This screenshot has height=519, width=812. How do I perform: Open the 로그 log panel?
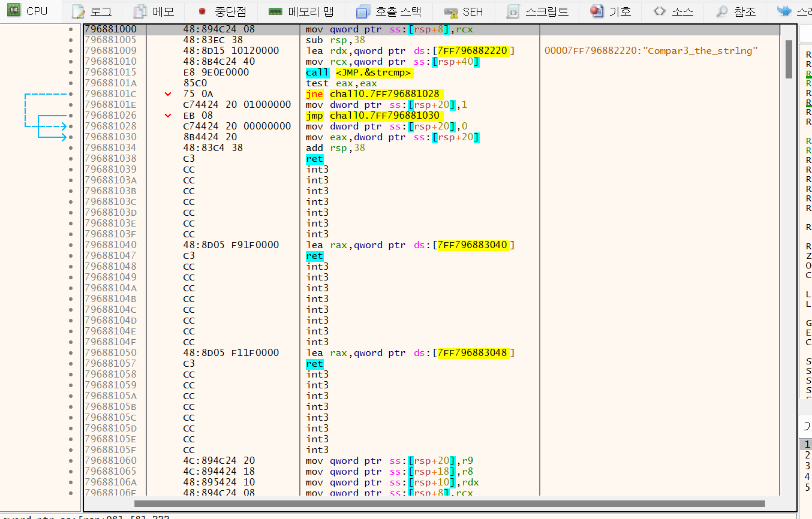coord(91,11)
